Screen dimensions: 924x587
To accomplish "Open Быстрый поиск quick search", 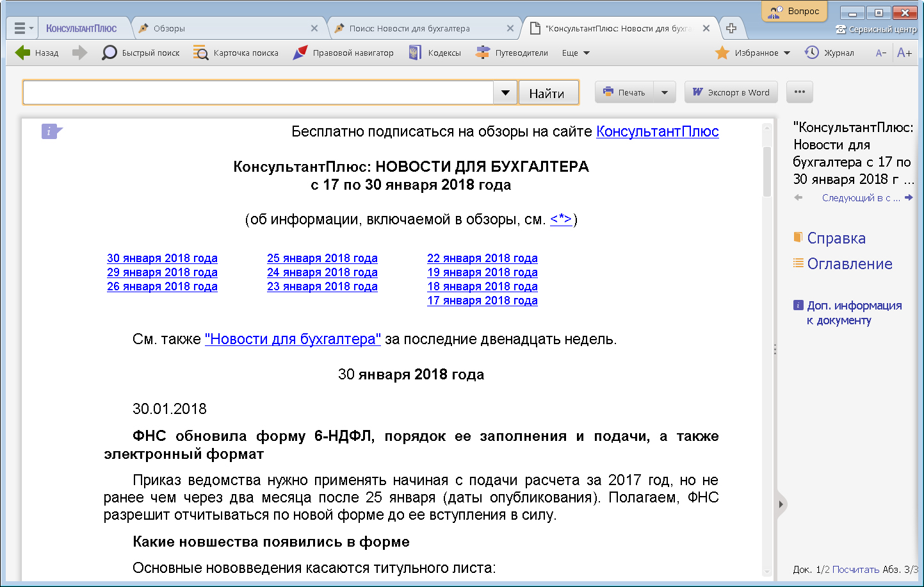I will [x=141, y=53].
